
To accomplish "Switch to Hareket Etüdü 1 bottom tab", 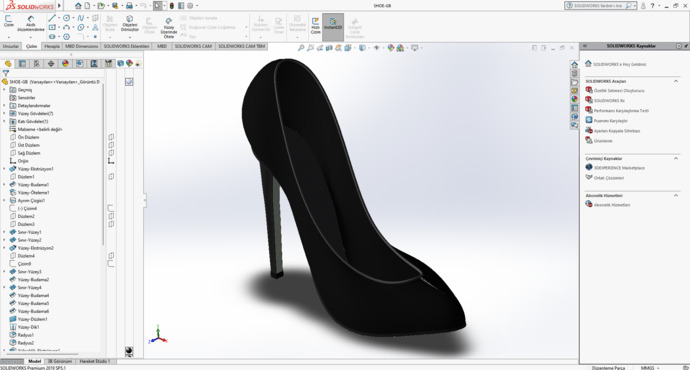I will tap(95, 361).
